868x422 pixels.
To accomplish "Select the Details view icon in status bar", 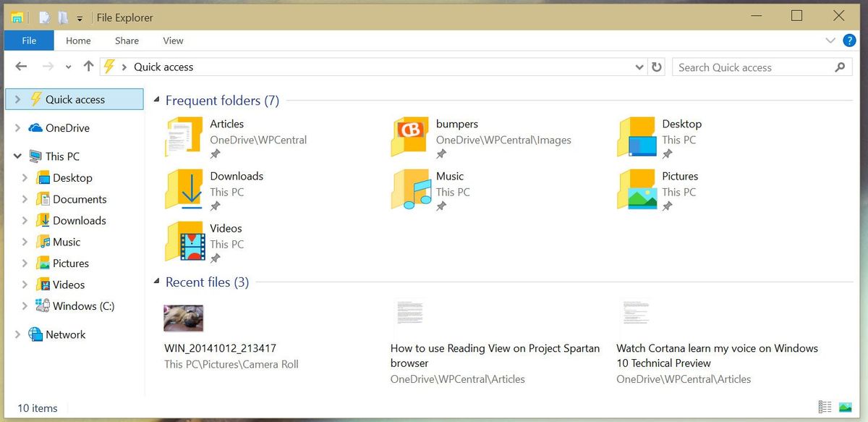I will coord(825,407).
